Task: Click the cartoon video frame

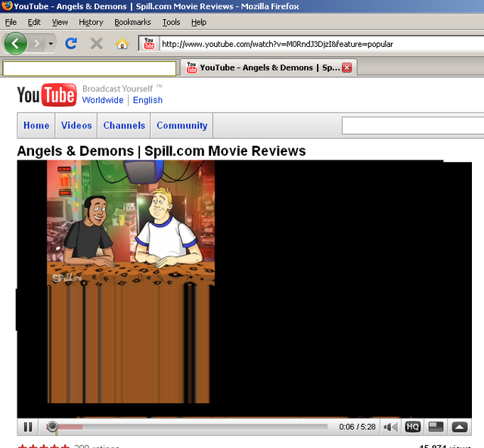Action: 131,222
